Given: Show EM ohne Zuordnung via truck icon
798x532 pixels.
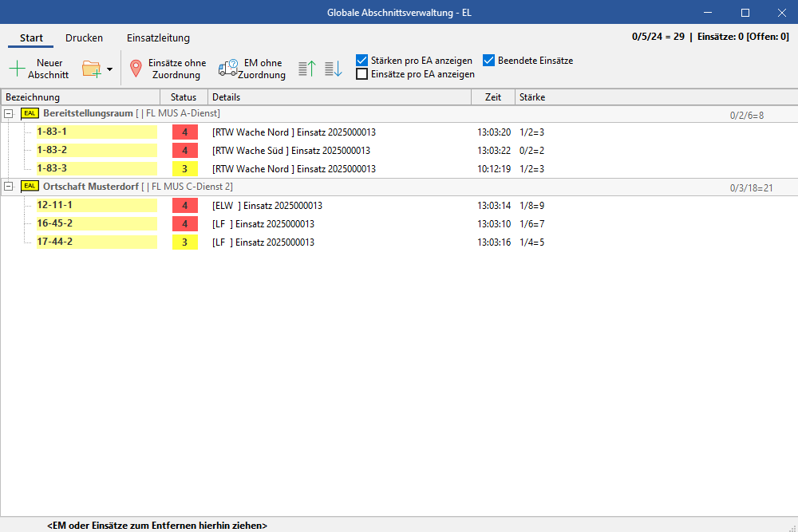Looking at the screenshot, I should click(x=227, y=69).
